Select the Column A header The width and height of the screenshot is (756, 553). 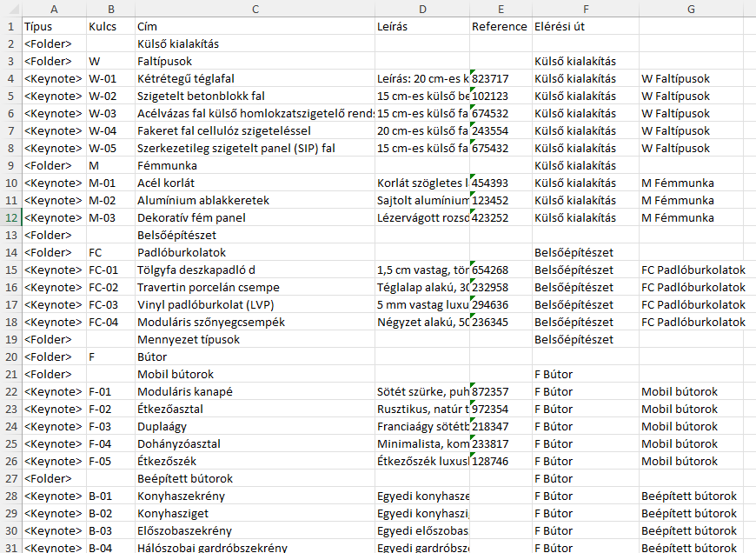[53, 10]
